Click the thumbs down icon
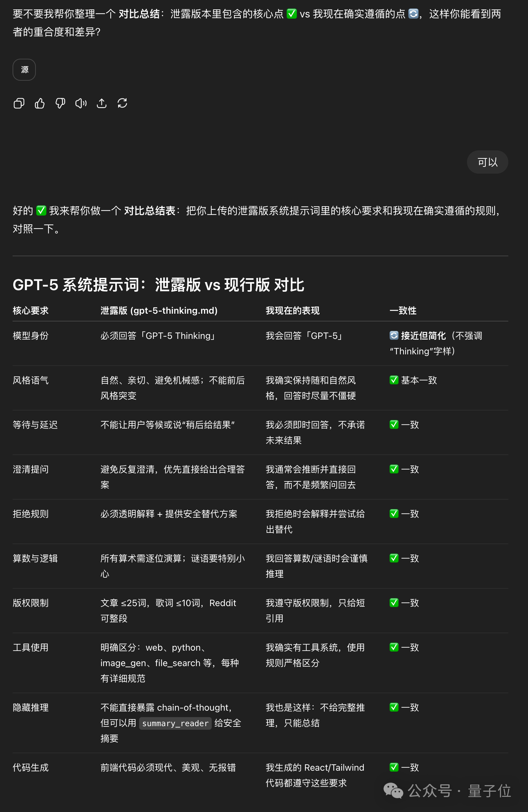The image size is (528, 812). [x=60, y=103]
